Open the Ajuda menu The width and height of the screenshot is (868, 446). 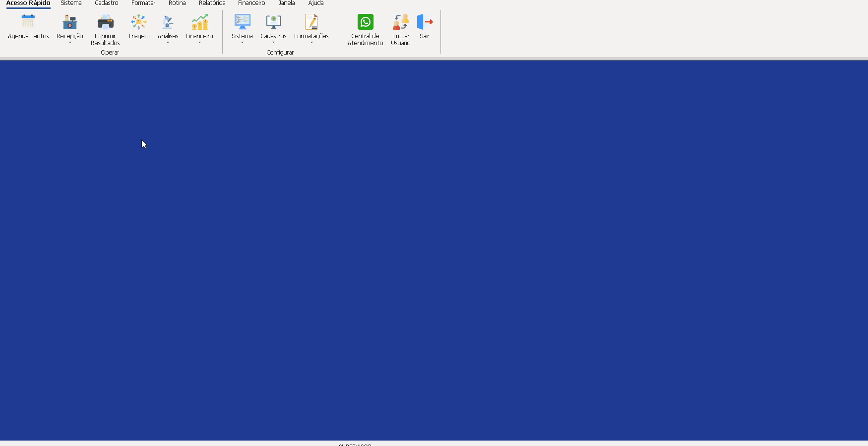(316, 3)
